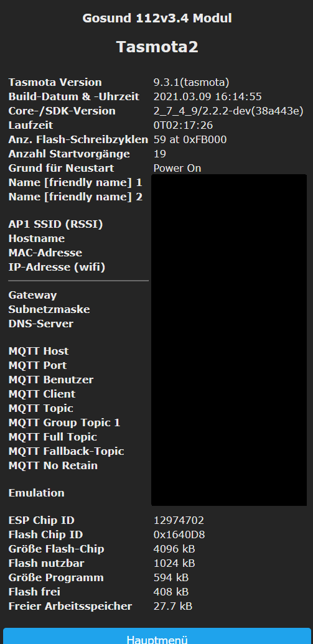
Task: Select the Laufzeit value 0T02:17:26
Action: coord(183,125)
